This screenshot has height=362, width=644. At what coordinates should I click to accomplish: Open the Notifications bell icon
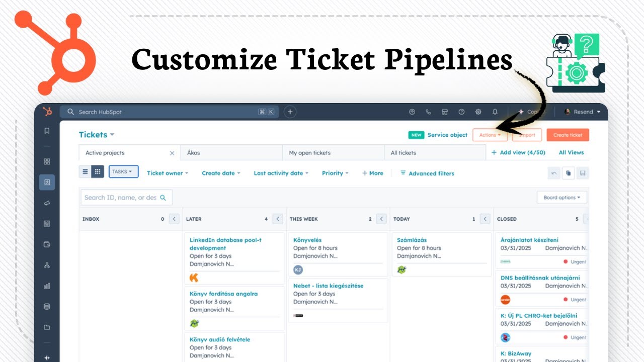coord(495,112)
